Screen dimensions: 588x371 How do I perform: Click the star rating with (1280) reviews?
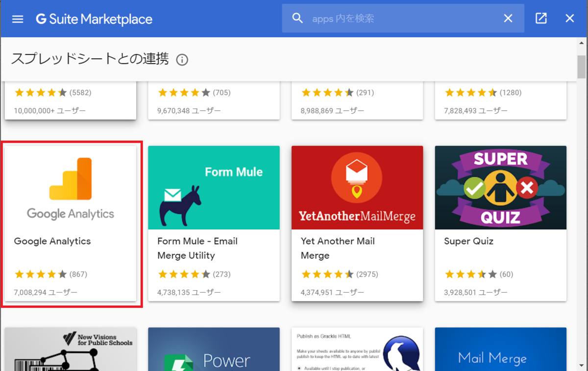pyautogui.click(x=483, y=93)
